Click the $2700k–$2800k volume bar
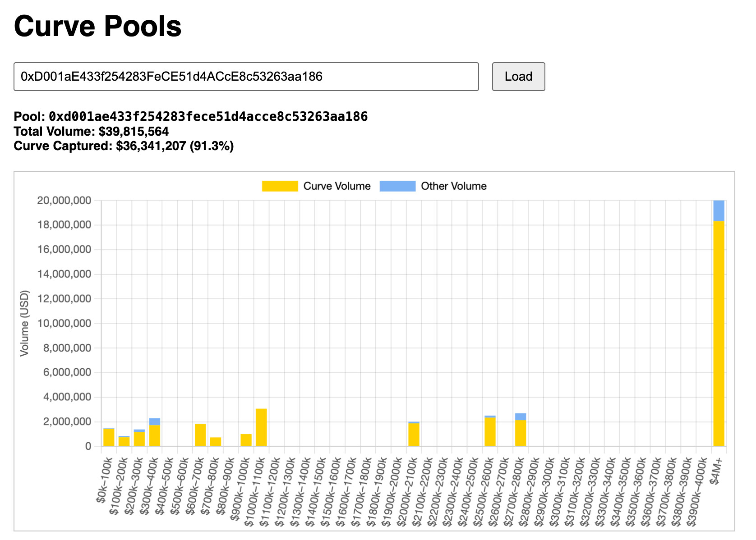 (521, 430)
